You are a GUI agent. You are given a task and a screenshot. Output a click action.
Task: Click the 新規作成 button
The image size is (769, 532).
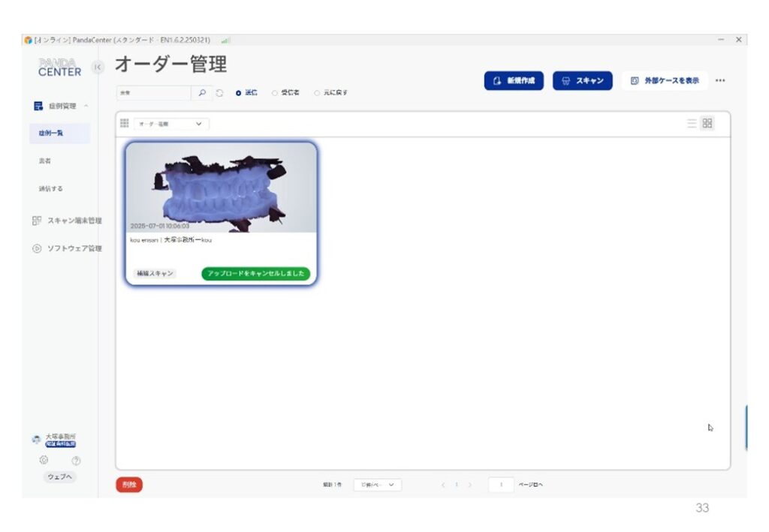coord(514,81)
